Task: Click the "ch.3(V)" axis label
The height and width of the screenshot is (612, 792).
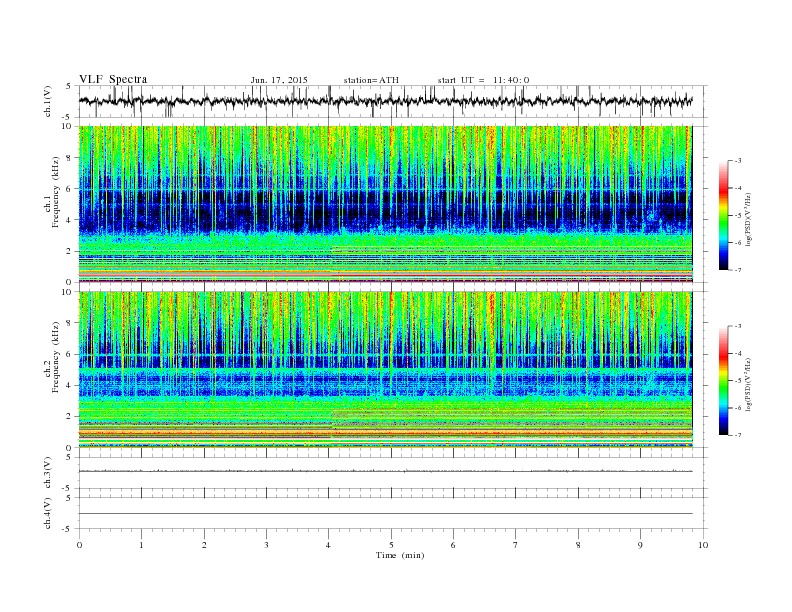Action: pos(48,473)
